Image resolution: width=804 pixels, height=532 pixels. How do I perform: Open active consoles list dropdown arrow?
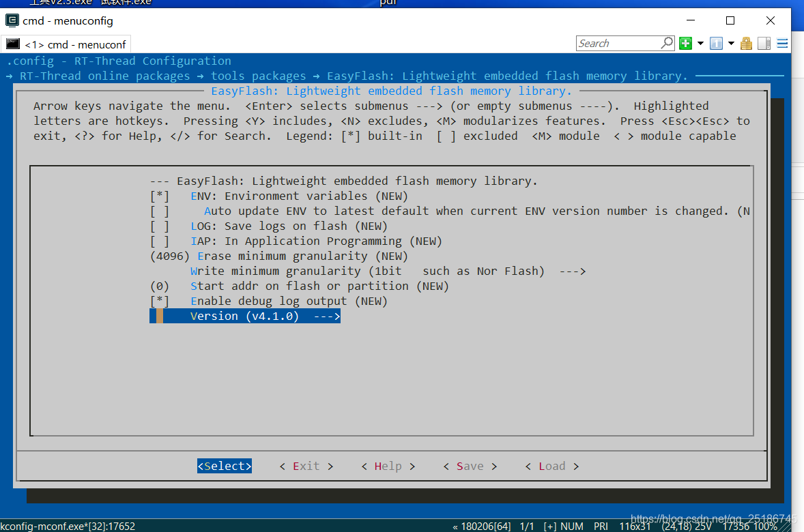click(731, 44)
